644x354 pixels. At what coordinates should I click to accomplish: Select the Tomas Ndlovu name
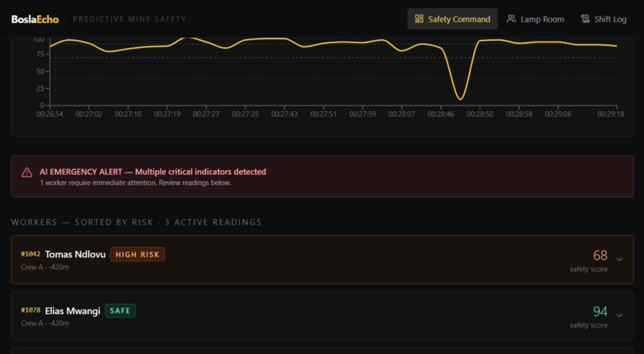coord(75,255)
